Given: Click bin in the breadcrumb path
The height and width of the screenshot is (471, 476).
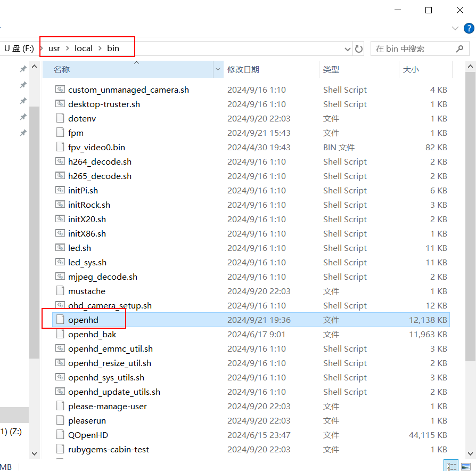Looking at the screenshot, I should [113, 48].
